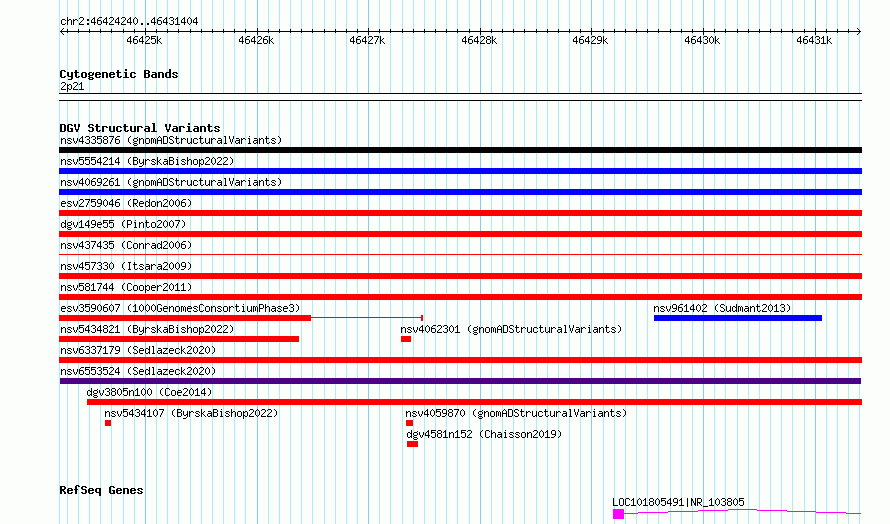Open the DGV Structural Variants track heading
Screen dimensions: 890x524
pyautogui.click(x=140, y=128)
